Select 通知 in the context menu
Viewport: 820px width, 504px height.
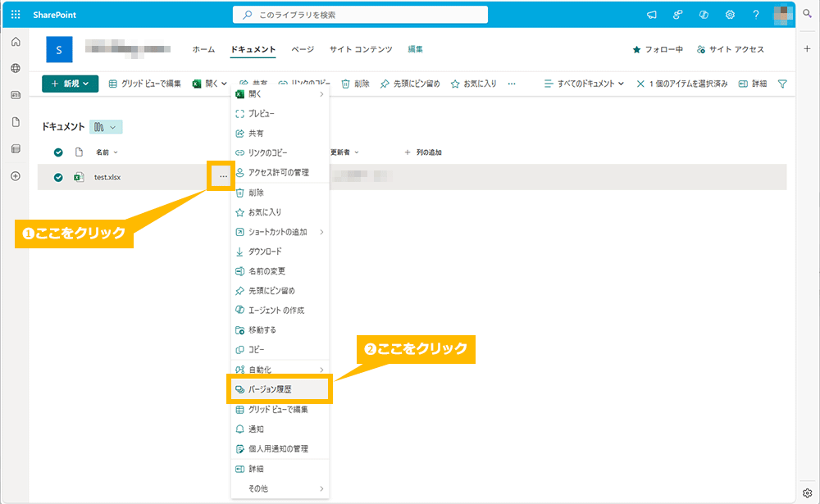280,429
